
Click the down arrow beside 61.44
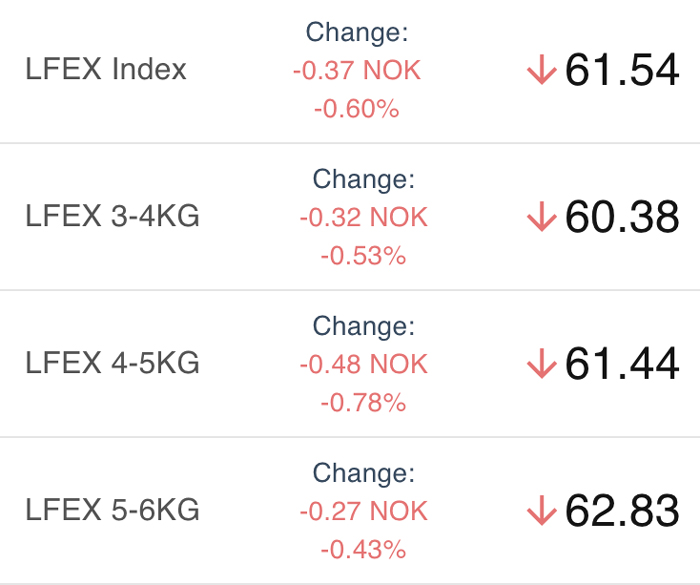point(542,363)
